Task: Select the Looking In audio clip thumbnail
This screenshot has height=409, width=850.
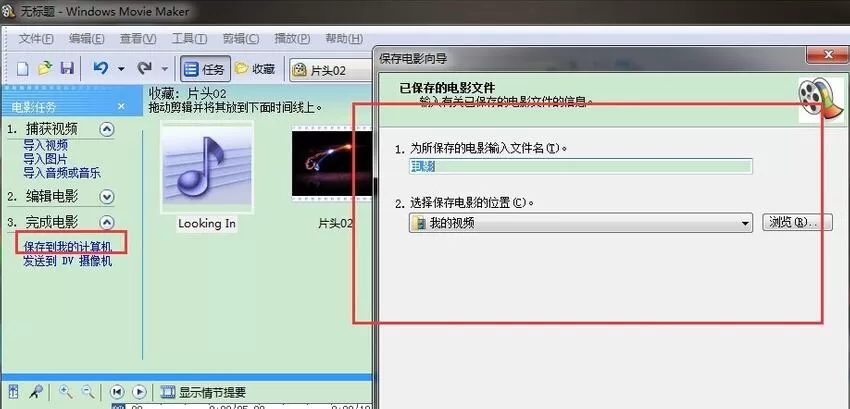Action: click(x=207, y=168)
